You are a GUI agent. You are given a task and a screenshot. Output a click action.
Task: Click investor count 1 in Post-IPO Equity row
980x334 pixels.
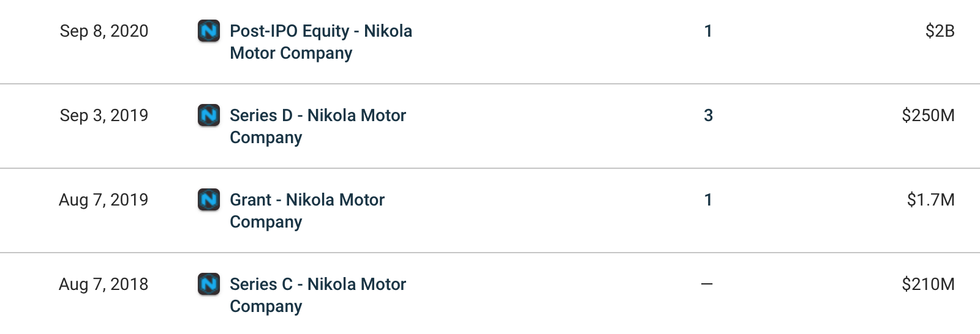pyautogui.click(x=708, y=31)
